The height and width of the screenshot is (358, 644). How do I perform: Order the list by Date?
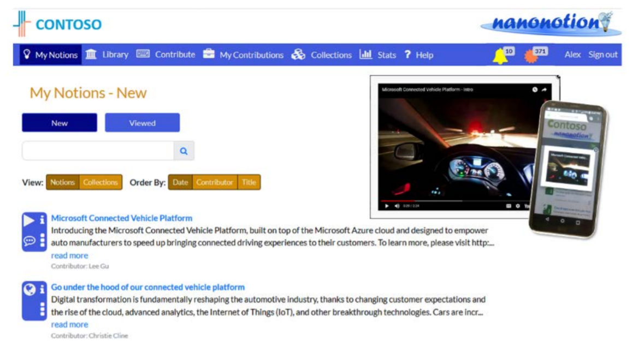coord(180,182)
